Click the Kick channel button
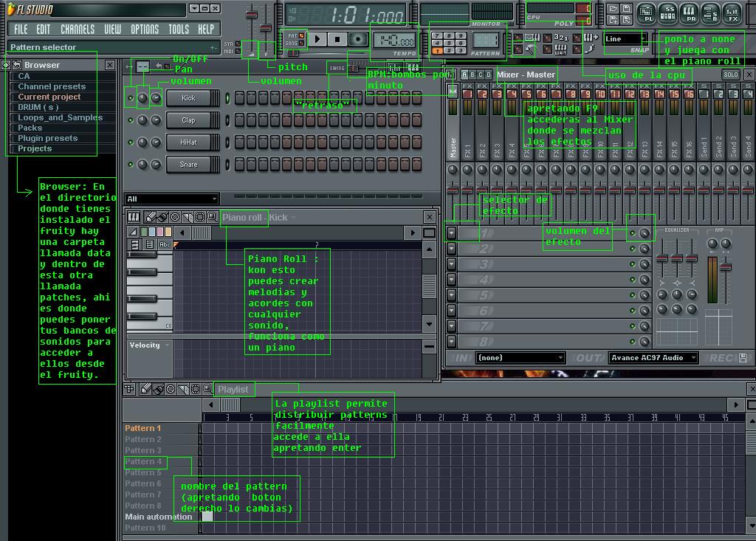Image resolution: width=756 pixels, height=541 pixels. [x=188, y=98]
